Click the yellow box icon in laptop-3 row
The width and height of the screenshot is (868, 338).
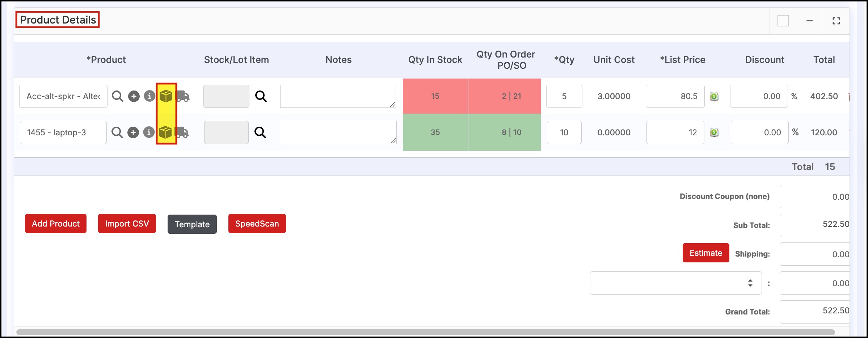tap(165, 132)
